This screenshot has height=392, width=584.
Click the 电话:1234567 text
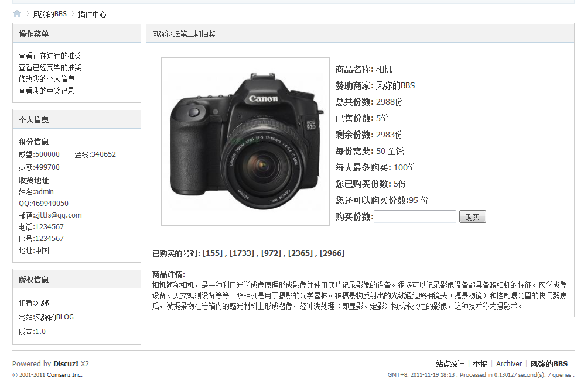(41, 227)
